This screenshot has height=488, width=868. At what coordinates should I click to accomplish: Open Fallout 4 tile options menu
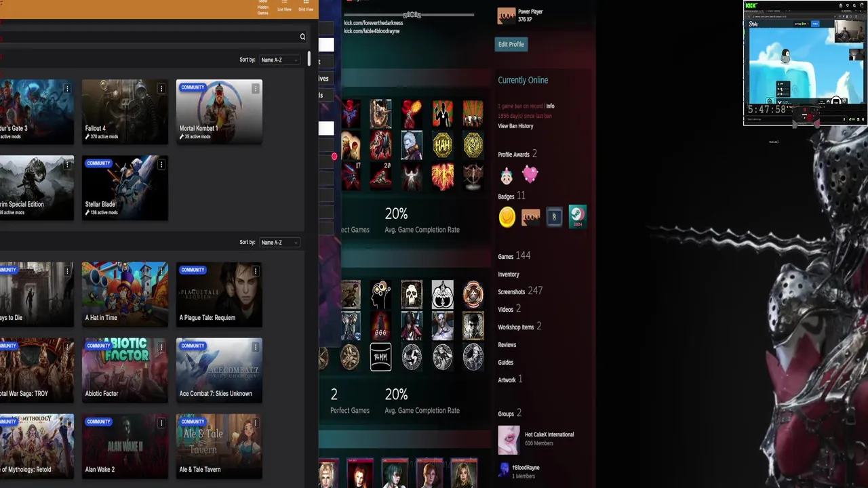click(x=161, y=89)
